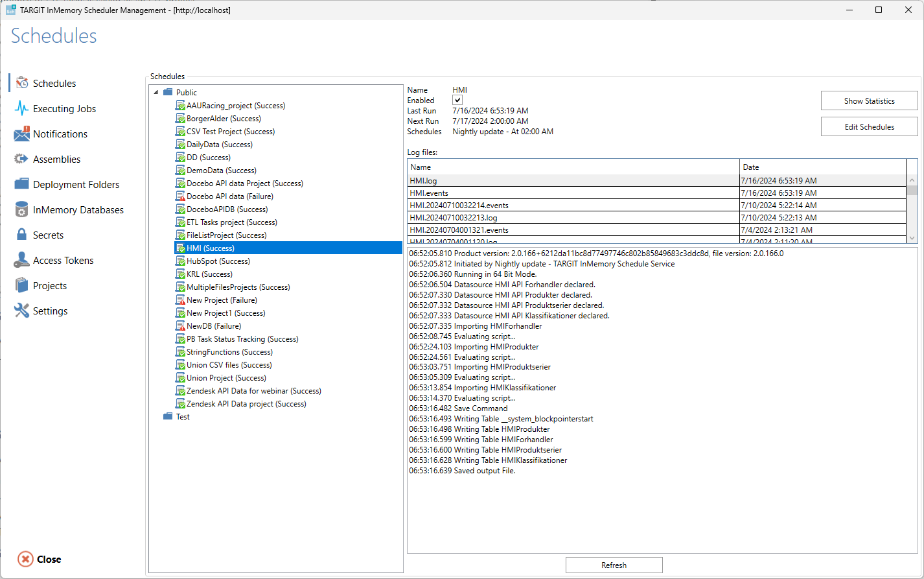924x579 pixels.
Task: Click NewDB (Failure) status icon
Action: coord(181,326)
